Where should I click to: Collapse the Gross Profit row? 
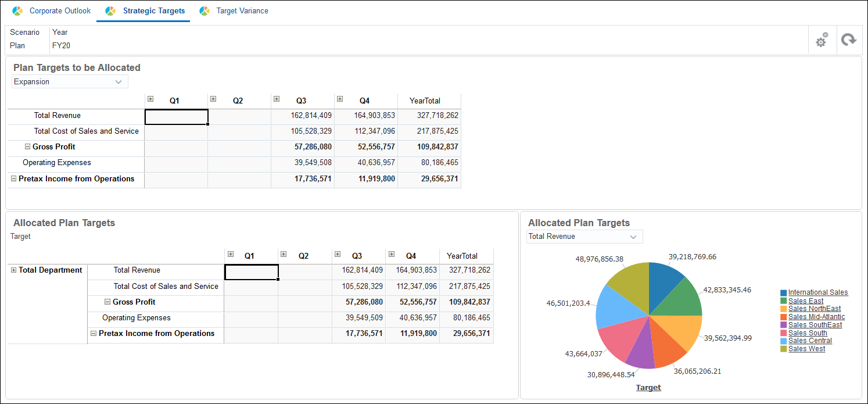point(27,146)
